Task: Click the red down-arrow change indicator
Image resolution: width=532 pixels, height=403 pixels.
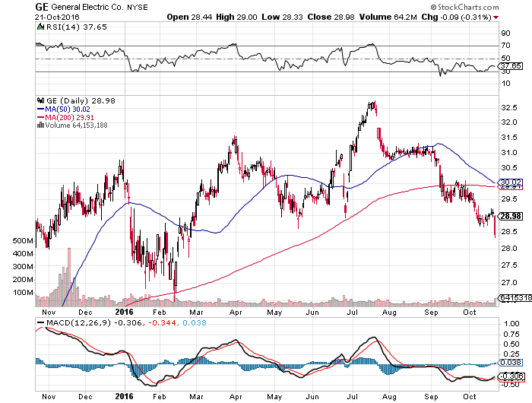Action: 496,17
